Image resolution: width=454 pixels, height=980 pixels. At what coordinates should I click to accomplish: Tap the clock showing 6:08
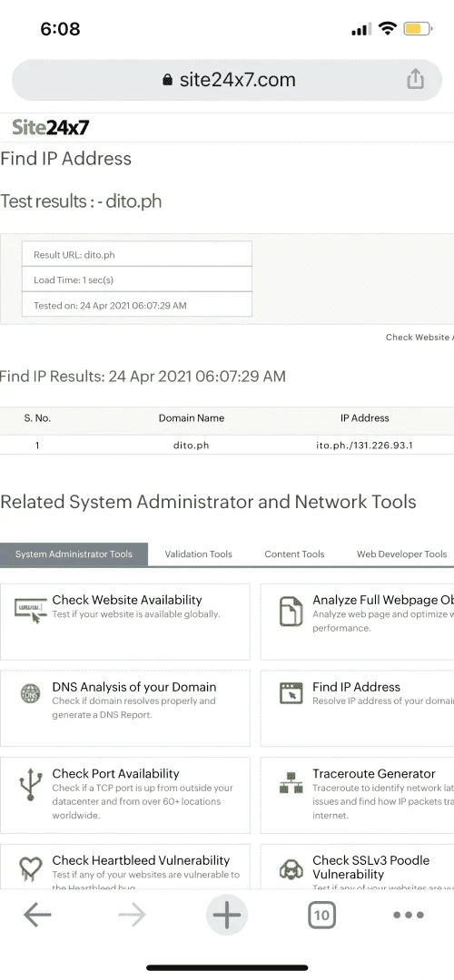coord(60,29)
